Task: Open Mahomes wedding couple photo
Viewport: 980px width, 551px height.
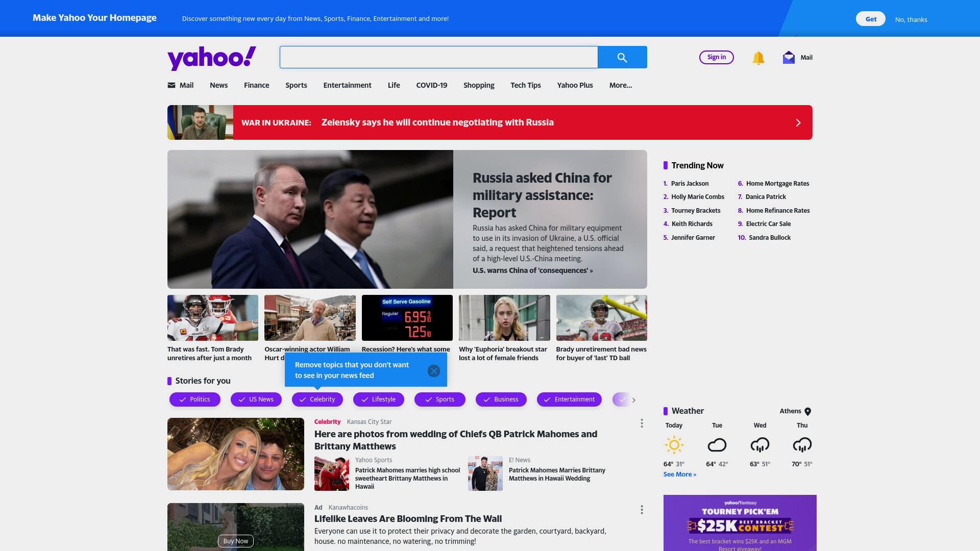Action: (x=236, y=454)
